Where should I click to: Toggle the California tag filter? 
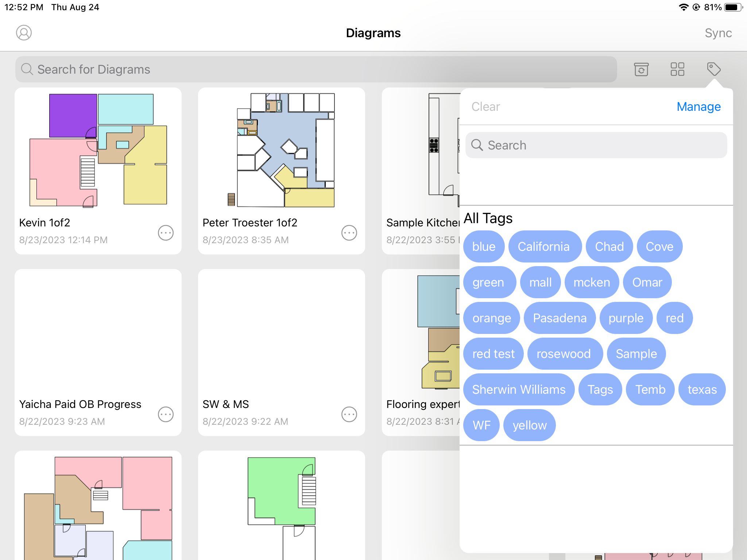click(543, 246)
